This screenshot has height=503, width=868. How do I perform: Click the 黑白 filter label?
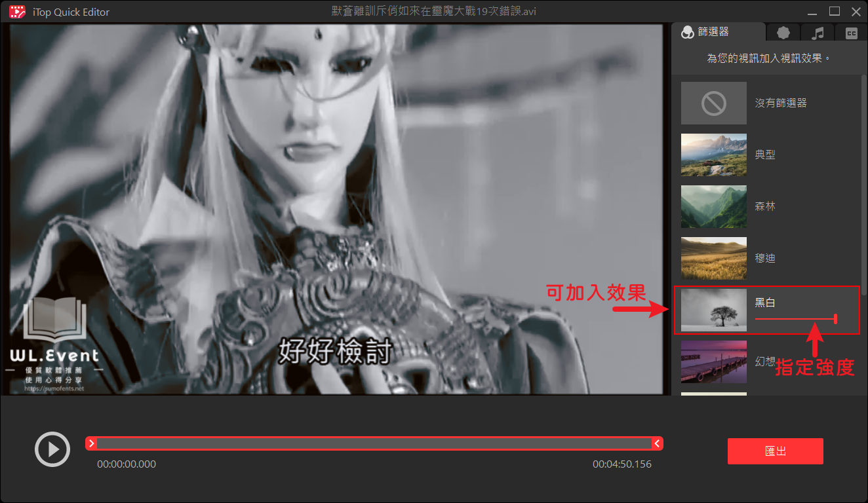pyautogui.click(x=765, y=303)
